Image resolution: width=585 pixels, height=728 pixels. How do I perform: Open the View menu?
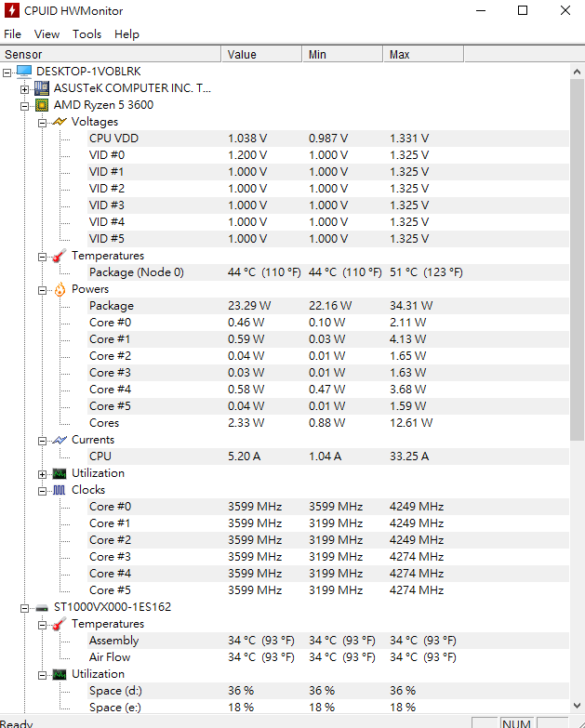tap(47, 33)
